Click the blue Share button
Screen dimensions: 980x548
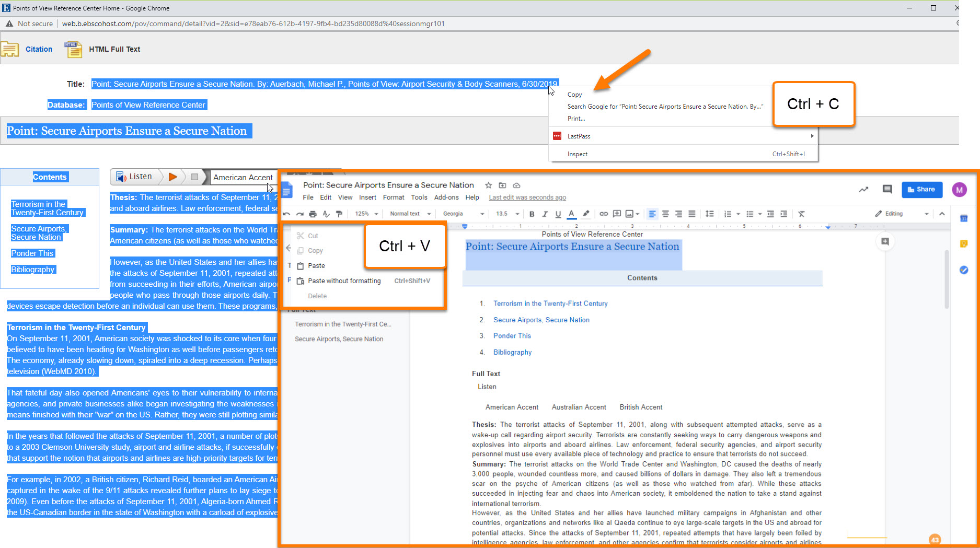(x=921, y=190)
